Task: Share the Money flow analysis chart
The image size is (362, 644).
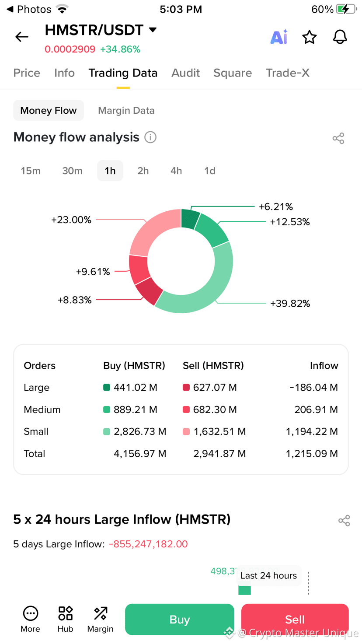Action: [338, 138]
